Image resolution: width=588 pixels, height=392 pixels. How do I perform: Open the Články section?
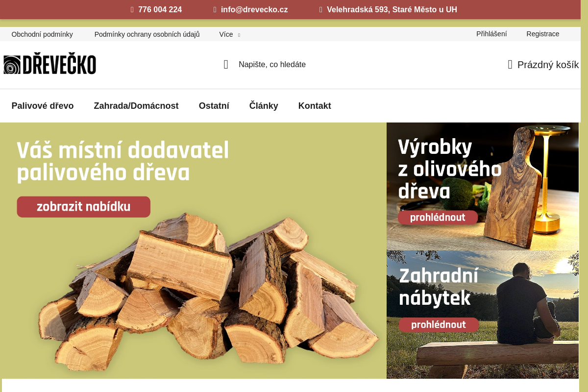(x=264, y=106)
